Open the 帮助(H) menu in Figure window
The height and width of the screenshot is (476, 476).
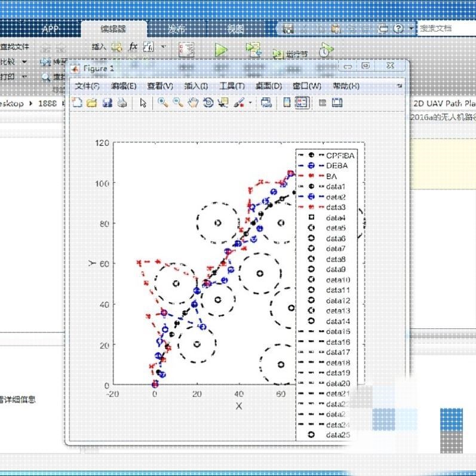tap(346, 86)
